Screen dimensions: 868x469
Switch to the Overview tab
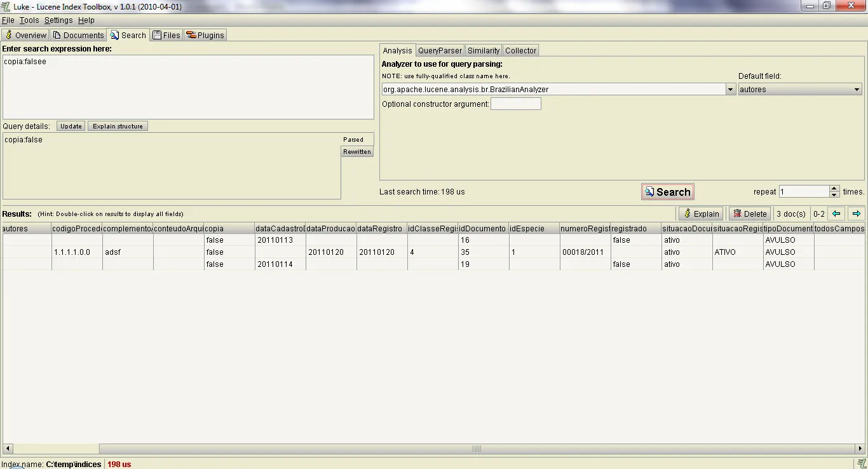click(x=25, y=35)
